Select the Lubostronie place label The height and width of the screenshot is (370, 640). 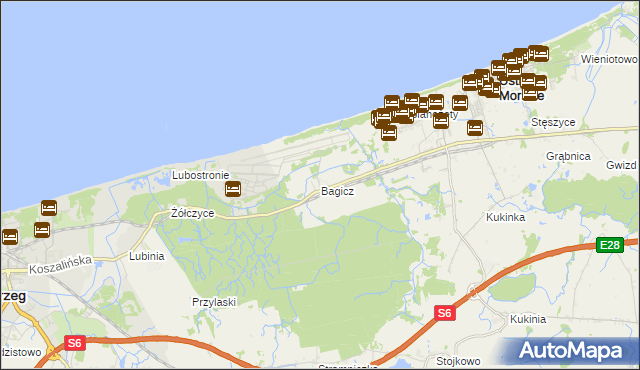pos(200,175)
